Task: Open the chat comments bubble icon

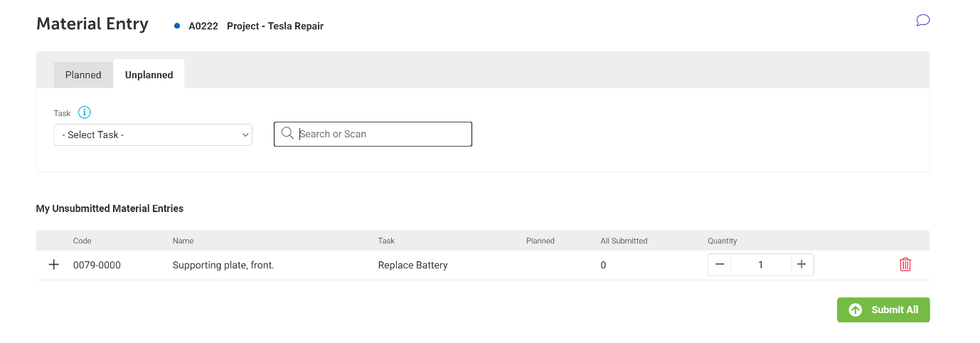Action: tap(923, 20)
